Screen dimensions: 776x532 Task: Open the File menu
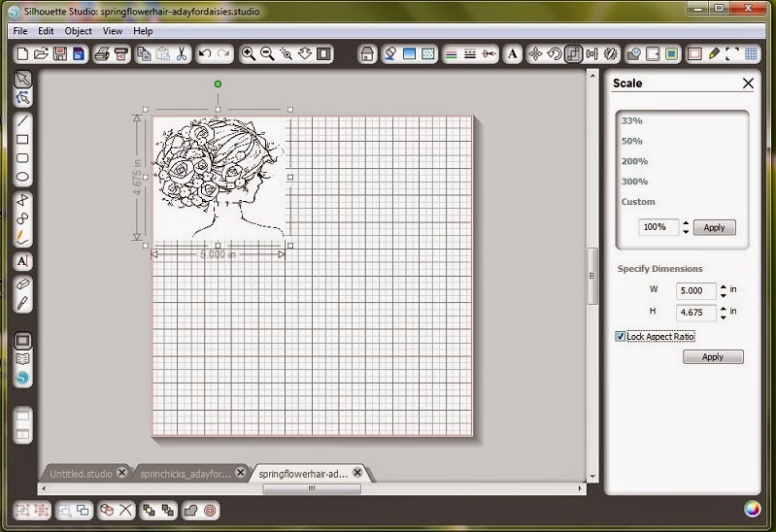click(x=19, y=31)
